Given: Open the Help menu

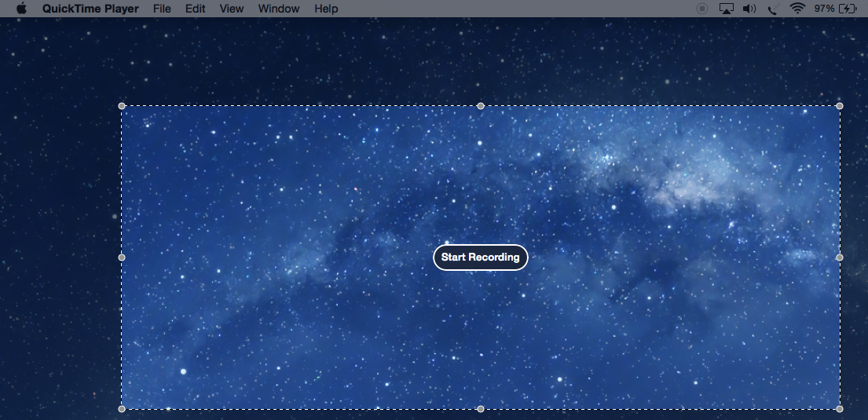Looking at the screenshot, I should pyautogui.click(x=326, y=9).
